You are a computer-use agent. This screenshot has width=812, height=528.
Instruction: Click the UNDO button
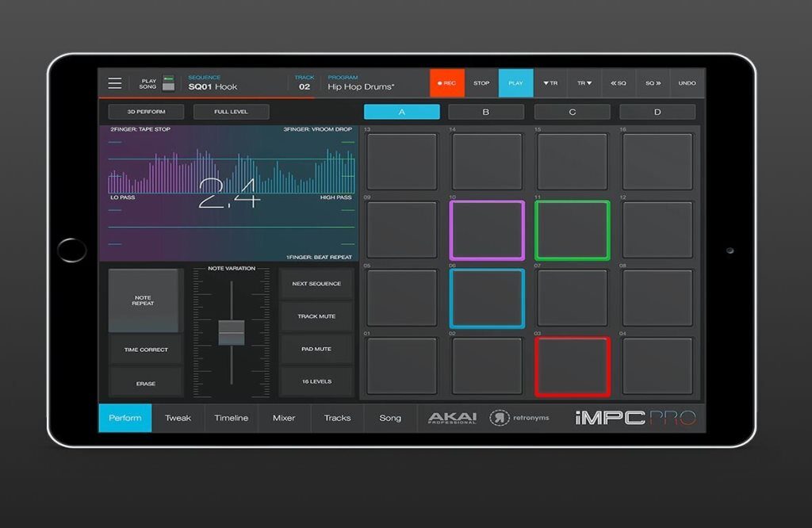pyautogui.click(x=688, y=82)
